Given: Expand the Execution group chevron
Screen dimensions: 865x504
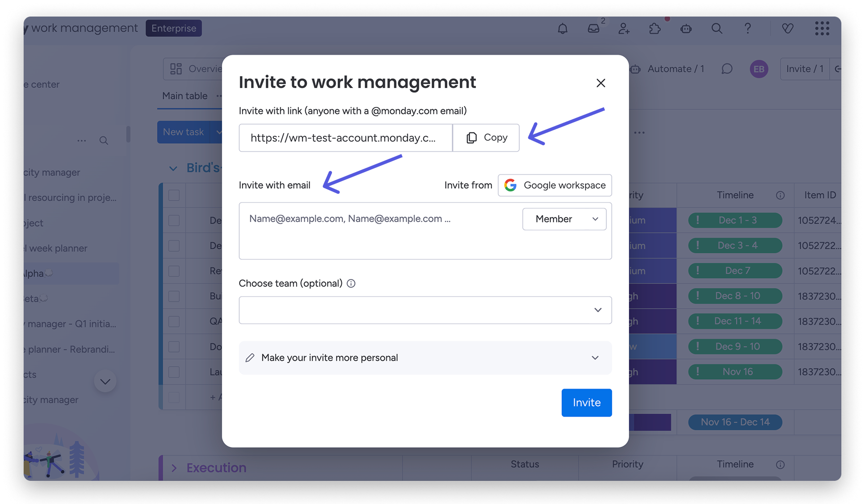Looking at the screenshot, I should pos(174,468).
